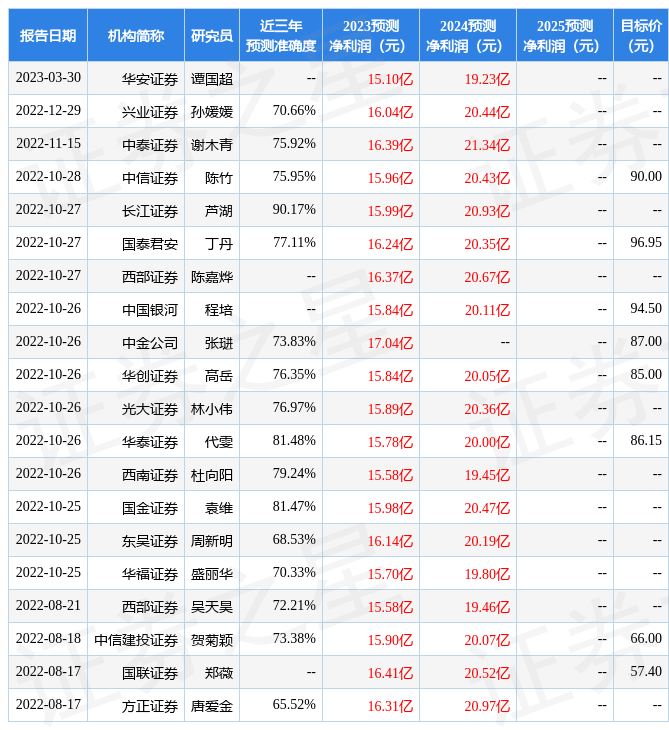The width and height of the screenshot is (669, 730).
Task: Select the 2023预测净利润 column header
Action: tap(370, 36)
